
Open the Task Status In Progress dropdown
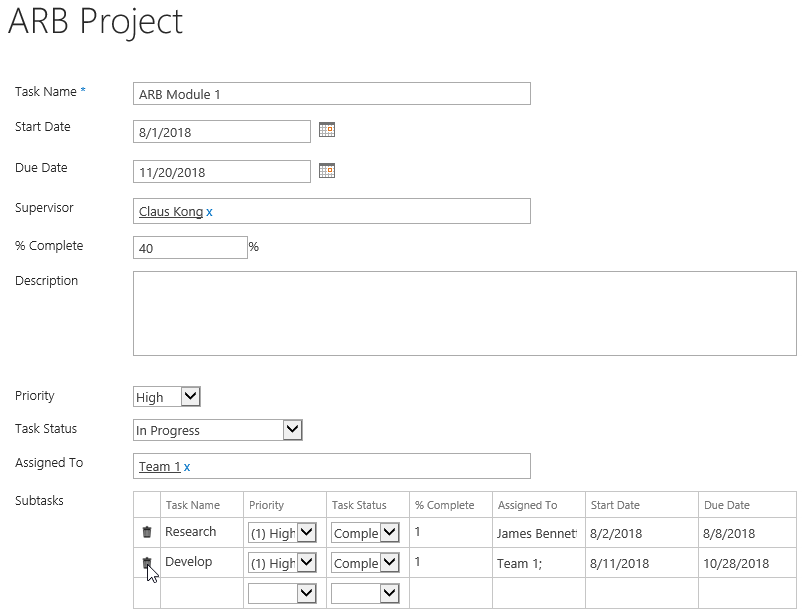point(218,430)
